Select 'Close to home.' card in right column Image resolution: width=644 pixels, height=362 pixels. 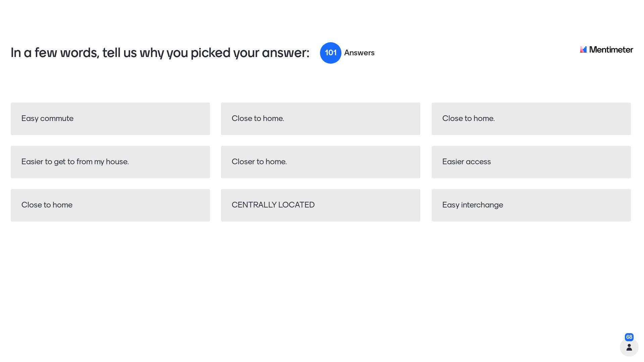click(531, 119)
